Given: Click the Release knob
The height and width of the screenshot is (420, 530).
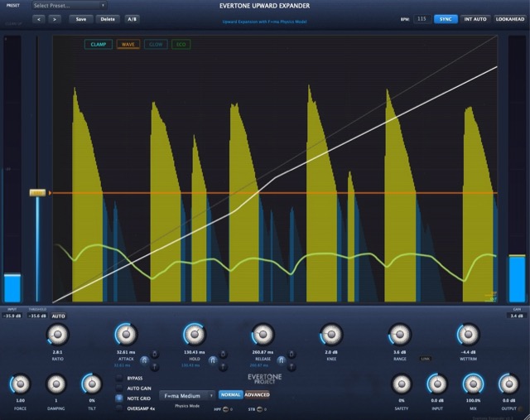Looking at the screenshot, I should tap(262, 334).
